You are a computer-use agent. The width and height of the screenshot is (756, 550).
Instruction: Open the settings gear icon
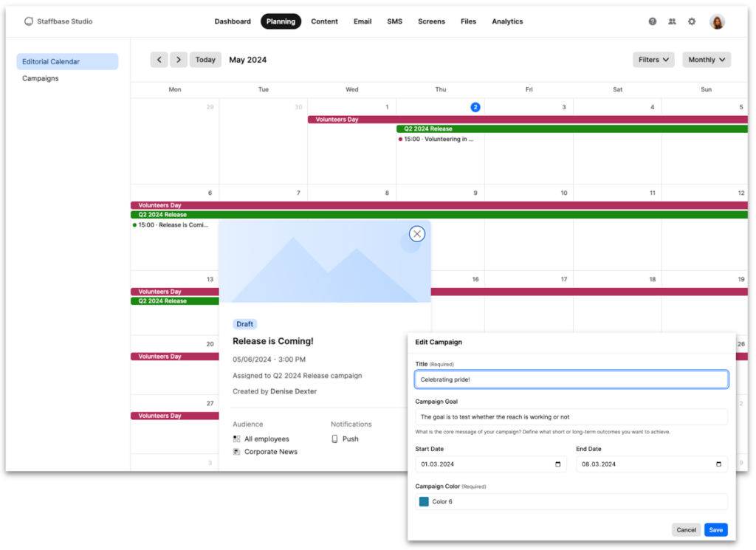point(692,21)
